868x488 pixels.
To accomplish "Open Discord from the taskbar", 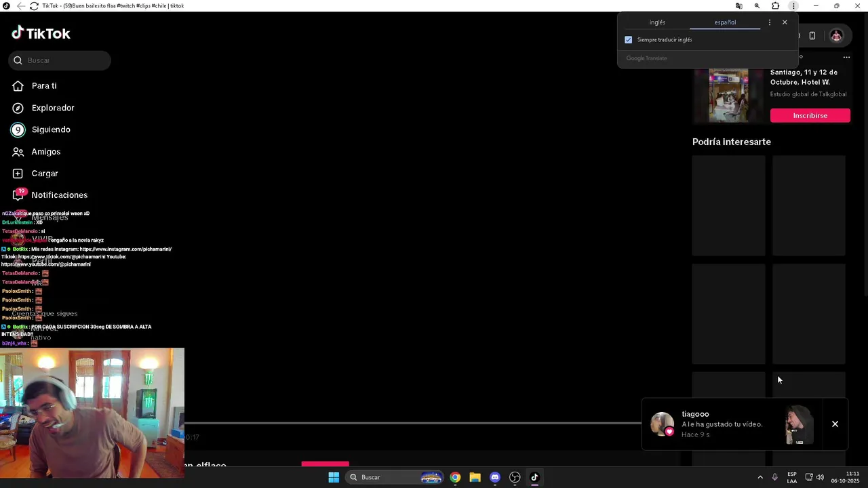I will (495, 477).
